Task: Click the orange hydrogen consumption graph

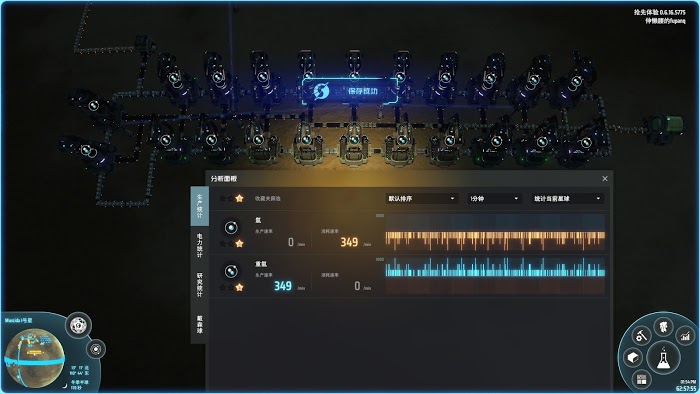Action: pyautogui.click(x=495, y=232)
